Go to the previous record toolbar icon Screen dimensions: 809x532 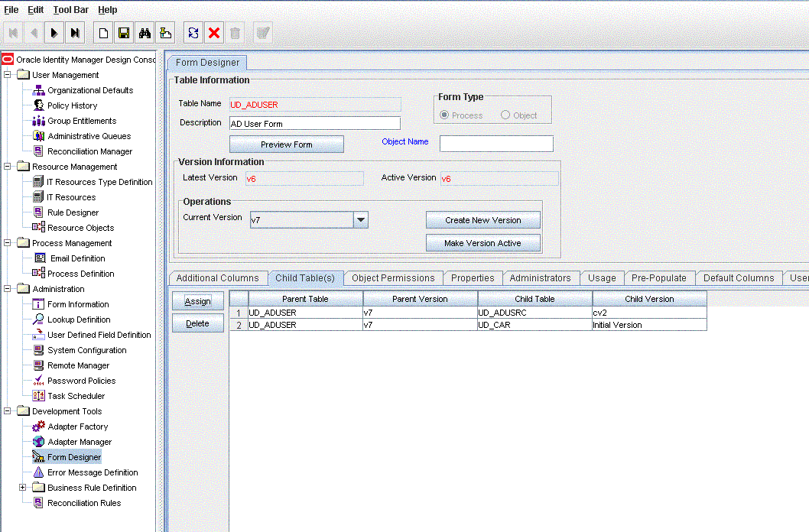point(34,33)
